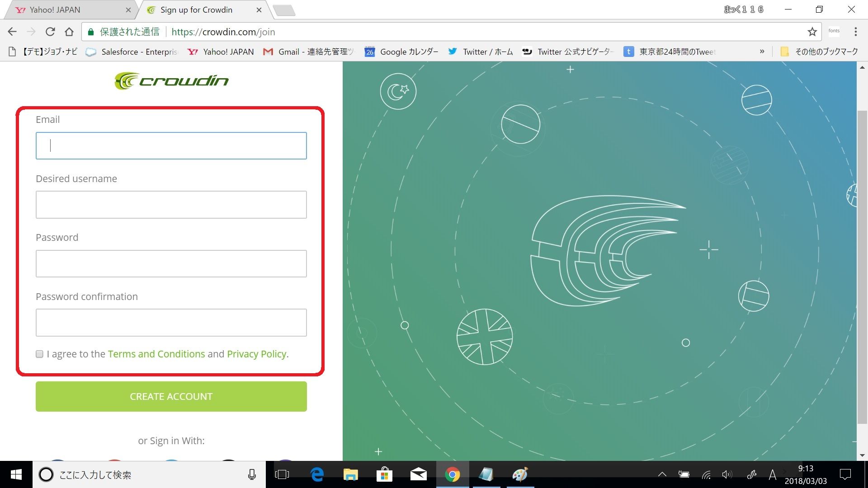Open the Yahoo! JAPAN bookmark
868x488 pixels.
click(x=221, y=52)
